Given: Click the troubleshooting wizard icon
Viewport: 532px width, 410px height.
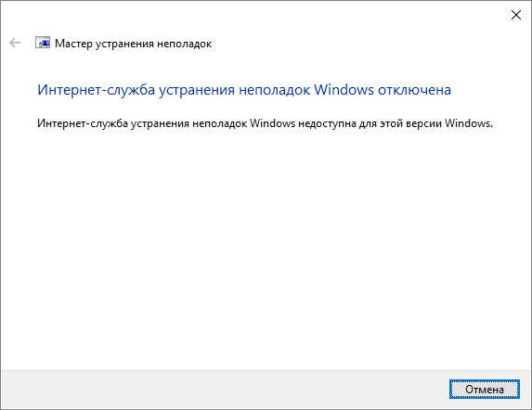Looking at the screenshot, I should point(43,43).
